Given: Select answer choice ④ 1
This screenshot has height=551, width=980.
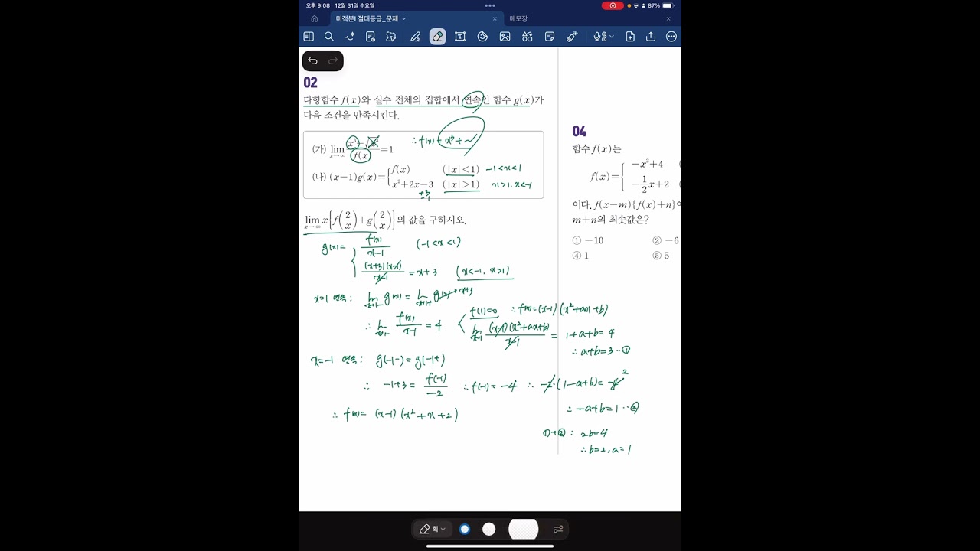Looking at the screenshot, I should [x=580, y=256].
